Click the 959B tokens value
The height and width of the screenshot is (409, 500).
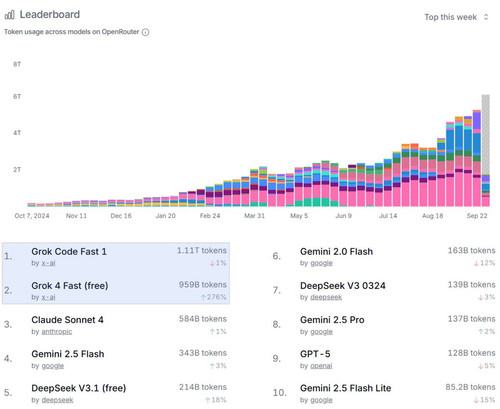(203, 285)
